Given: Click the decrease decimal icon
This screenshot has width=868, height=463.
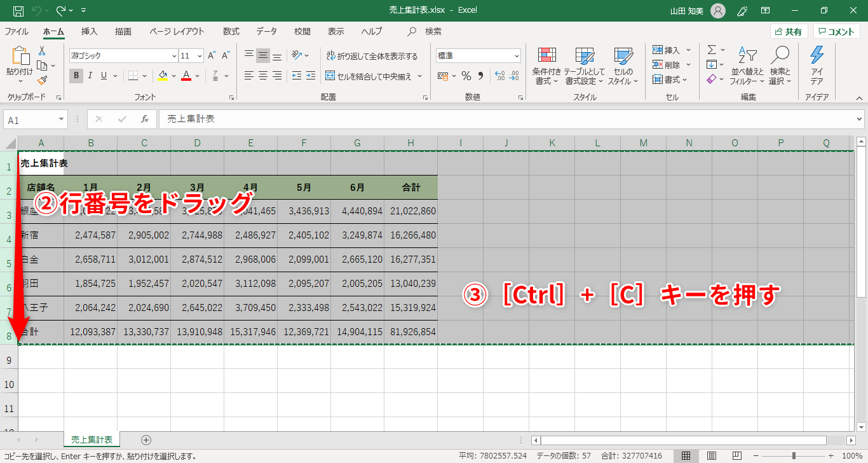Looking at the screenshot, I should (513, 76).
